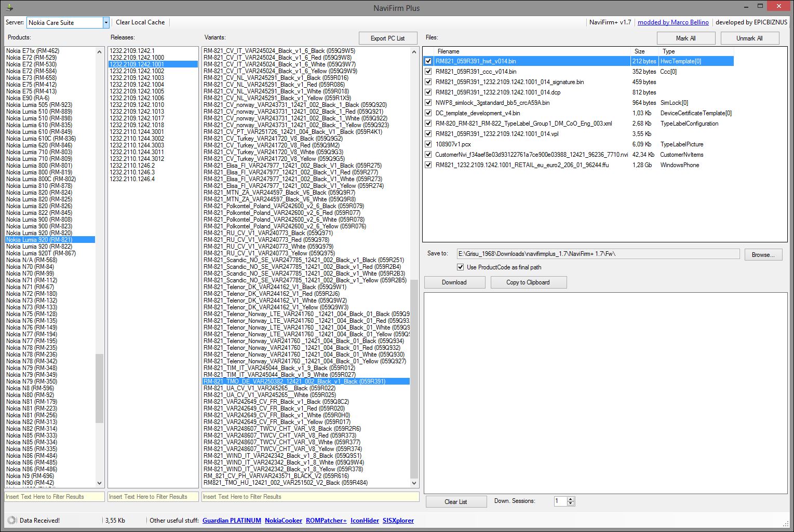Toggle DC_template_development_v4.bin checkbox

[428, 113]
